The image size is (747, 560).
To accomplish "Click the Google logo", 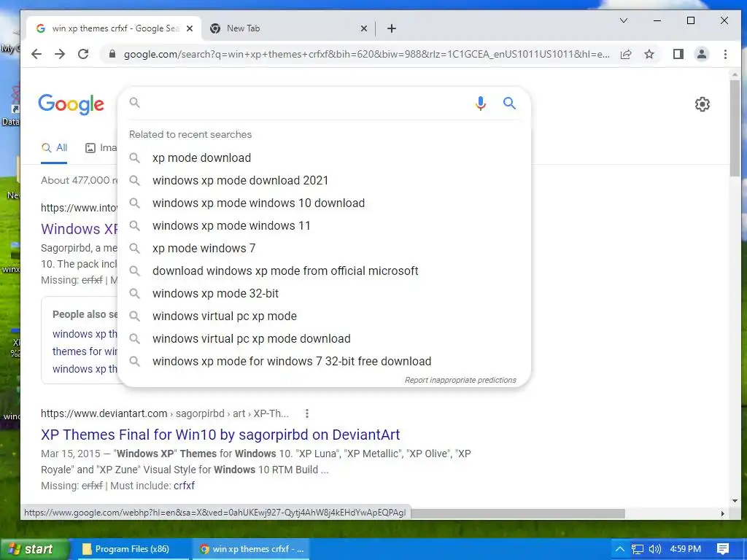I will (x=71, y=104).
